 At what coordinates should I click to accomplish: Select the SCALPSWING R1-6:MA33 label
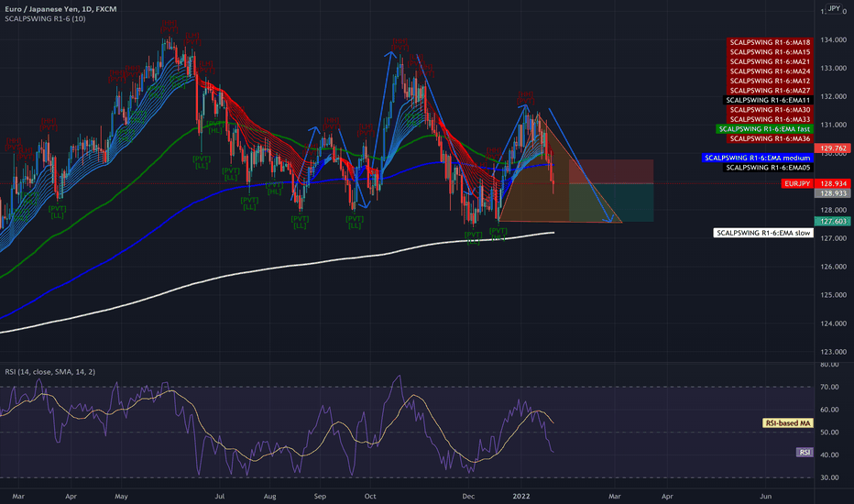[x=770, y=119]
